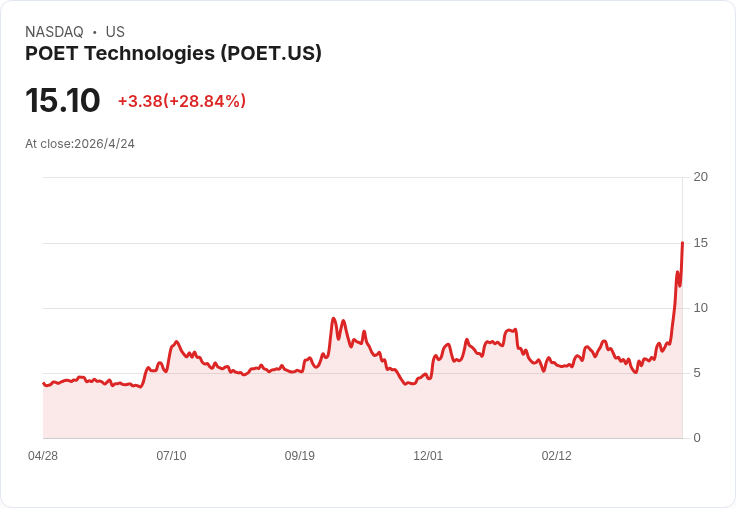Click the 07/10 date on the time axis

[x=171, y=456]
